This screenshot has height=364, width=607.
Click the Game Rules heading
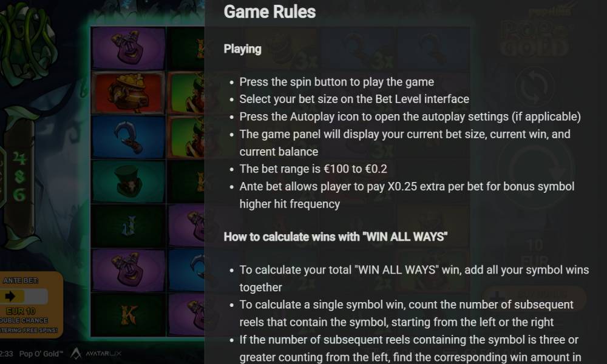click(270, 12)
